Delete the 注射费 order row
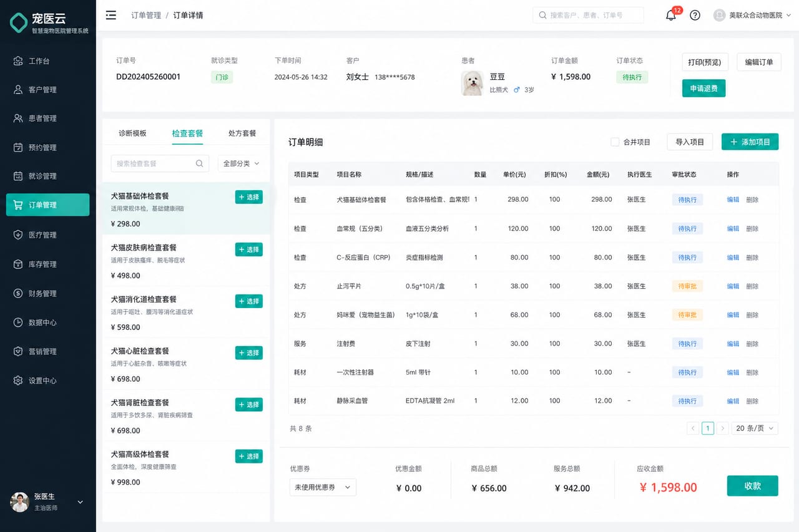This screenshot has height=532, width=799. (752, 344)
